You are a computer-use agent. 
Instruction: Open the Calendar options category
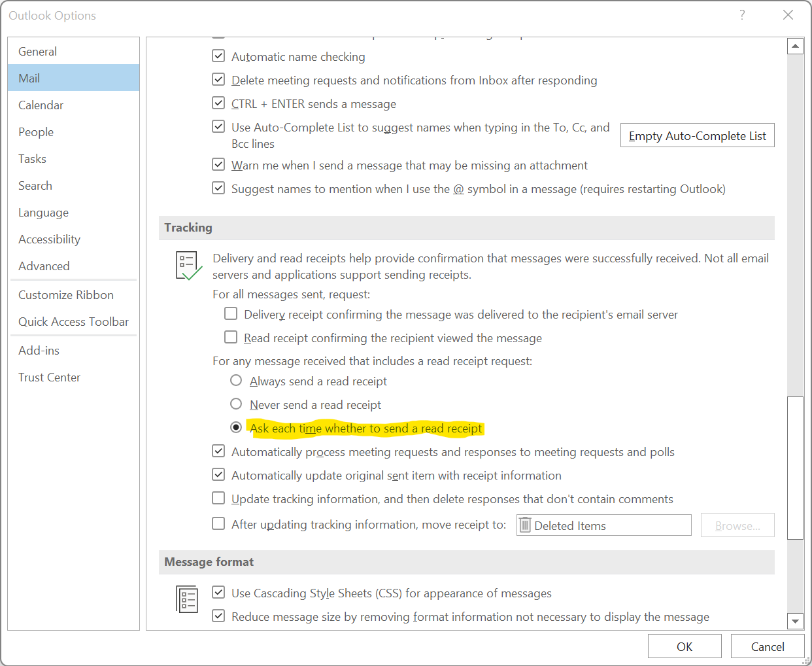click(x=41, y=105)
